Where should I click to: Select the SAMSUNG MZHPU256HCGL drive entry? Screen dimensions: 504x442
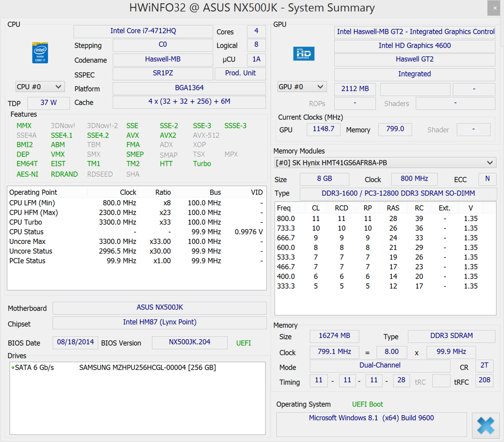(147, 368)
